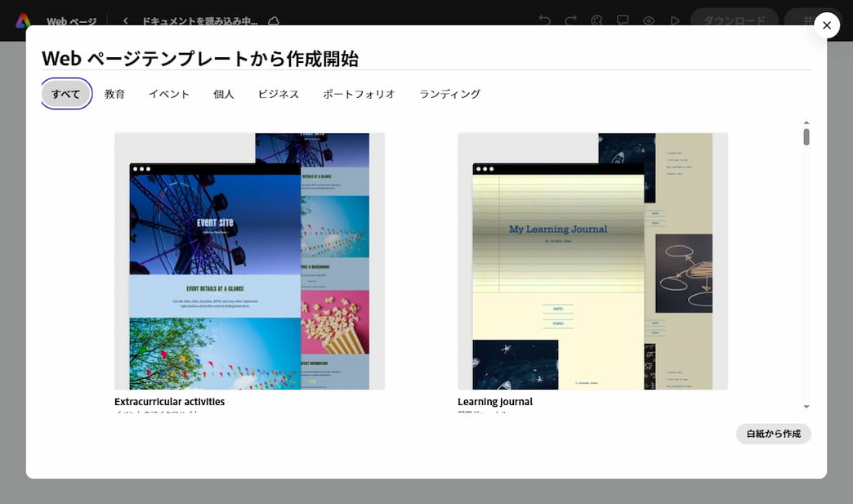This screenshot has width=853, height=504.
Task: Open the ポートフォリオ category
Action: [x=358, y=93]
